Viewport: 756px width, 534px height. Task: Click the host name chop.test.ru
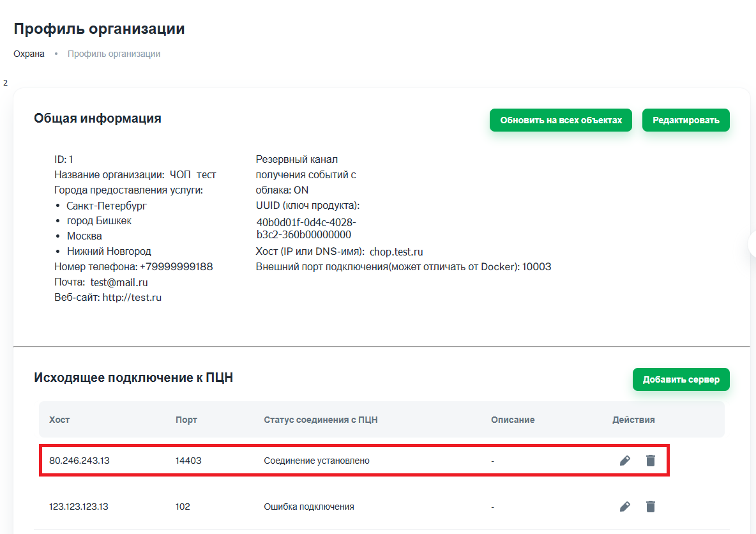click(396, 252)
